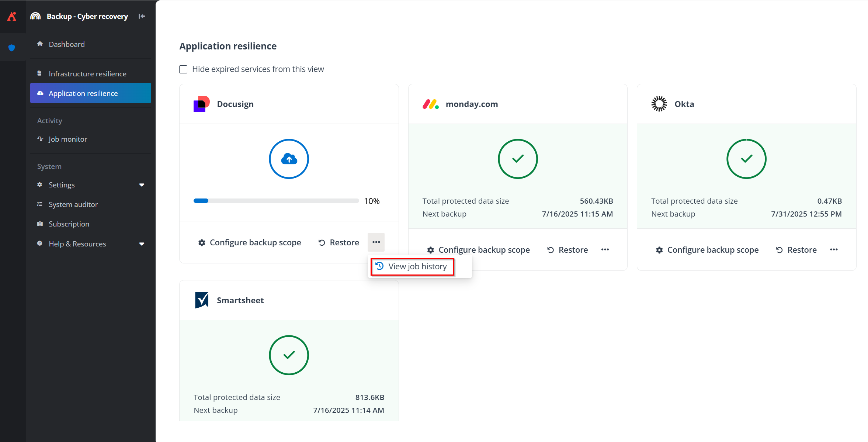Screen dimensions: 868x442
Task: Switch to Application resilience in the sidebar
Action: point(83,93)
